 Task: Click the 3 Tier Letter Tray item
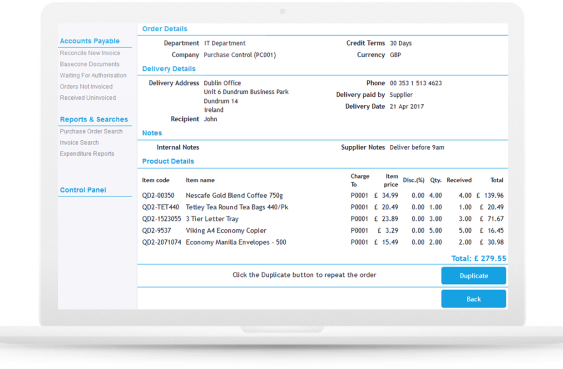(x=212, y=219)
